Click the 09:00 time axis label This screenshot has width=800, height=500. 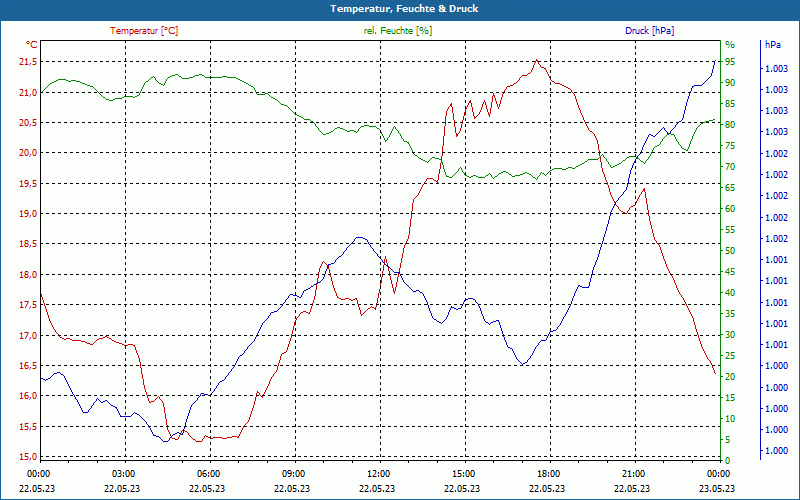click(292, 473)
